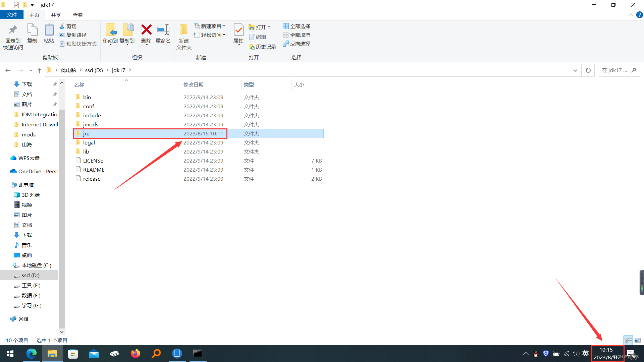Click the Cut button
The height and width of the screenshot is (362, 644).
(x=68, y=26)
